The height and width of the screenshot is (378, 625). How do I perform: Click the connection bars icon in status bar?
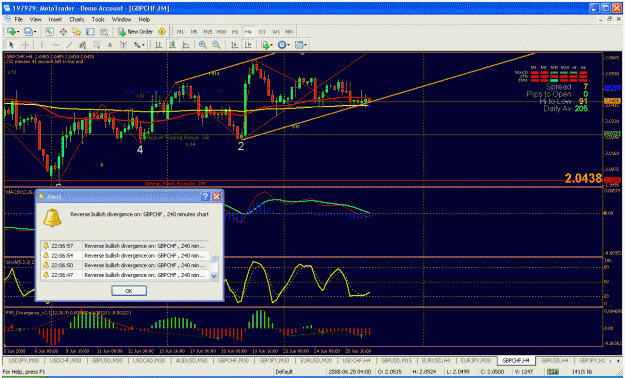point(552,372)
